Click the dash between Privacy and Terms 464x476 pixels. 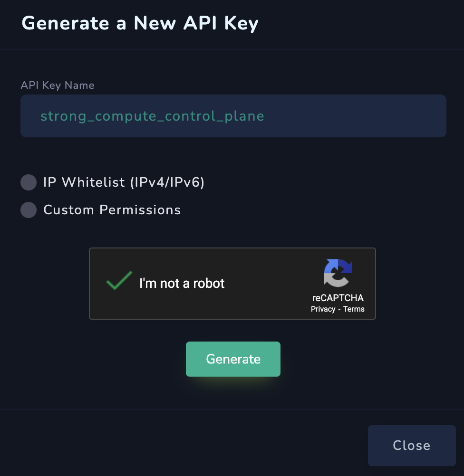(x=339, y=309)
